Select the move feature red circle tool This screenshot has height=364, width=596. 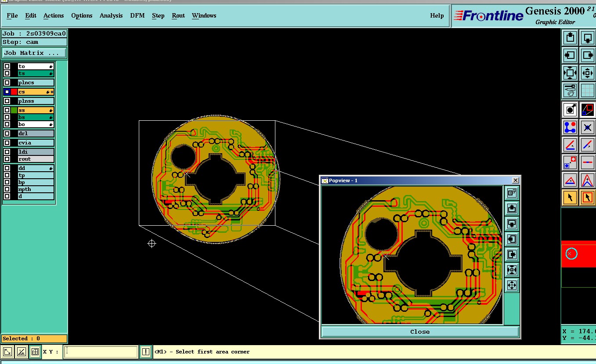[x=570, y=162]
